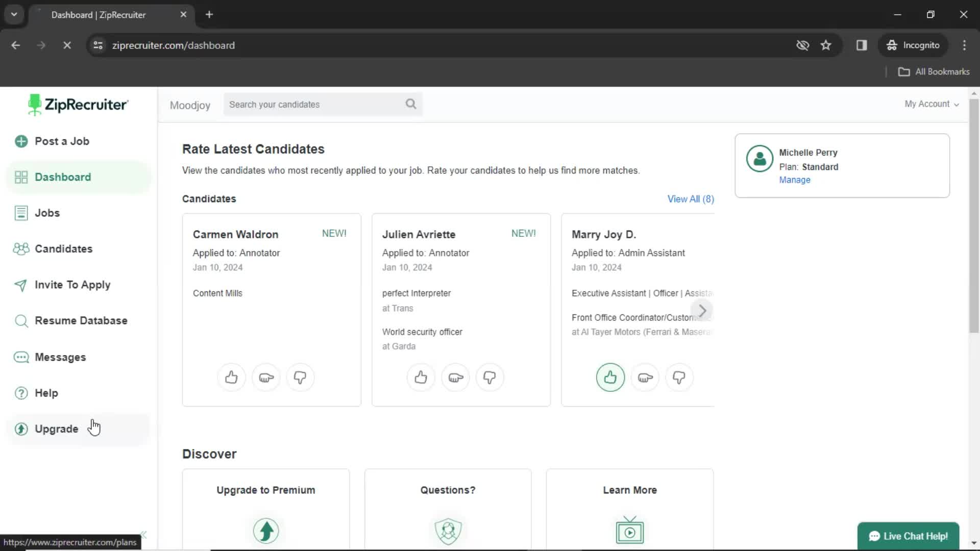The height and width of the screenshot is (551, 980).
Task: Click Upgrade to Premium button
Action: click(266, 490)
